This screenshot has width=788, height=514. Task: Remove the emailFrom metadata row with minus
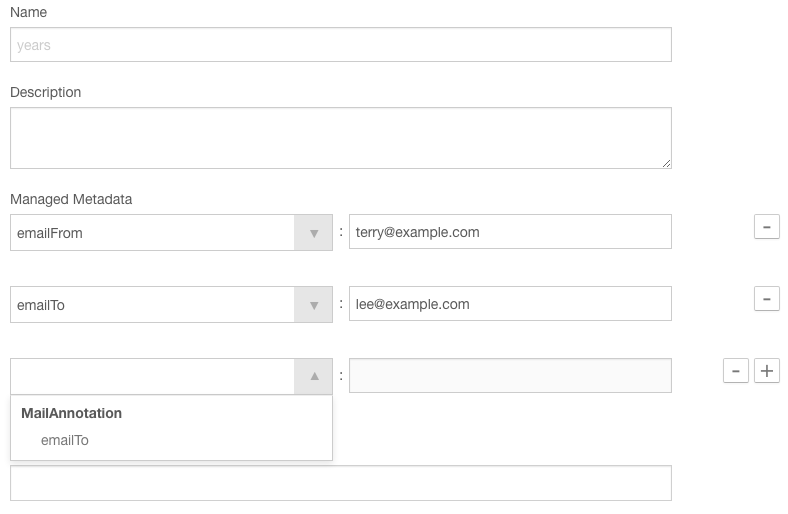point(766,227)
